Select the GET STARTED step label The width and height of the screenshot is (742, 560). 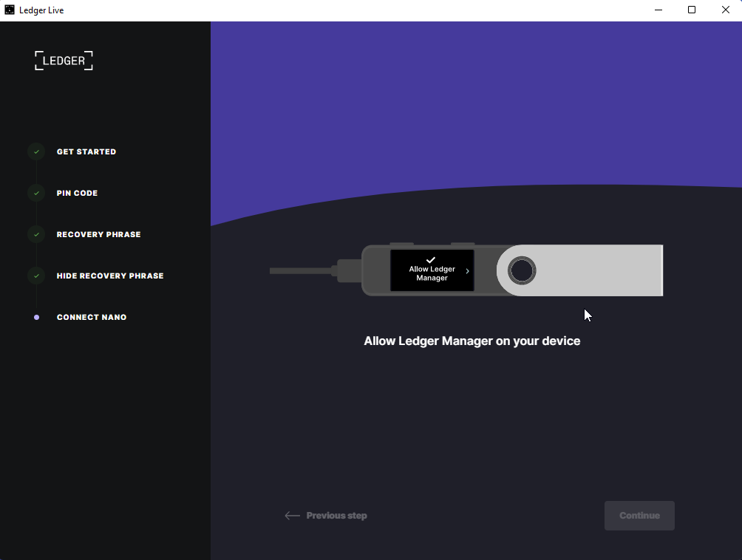(86, 151)
